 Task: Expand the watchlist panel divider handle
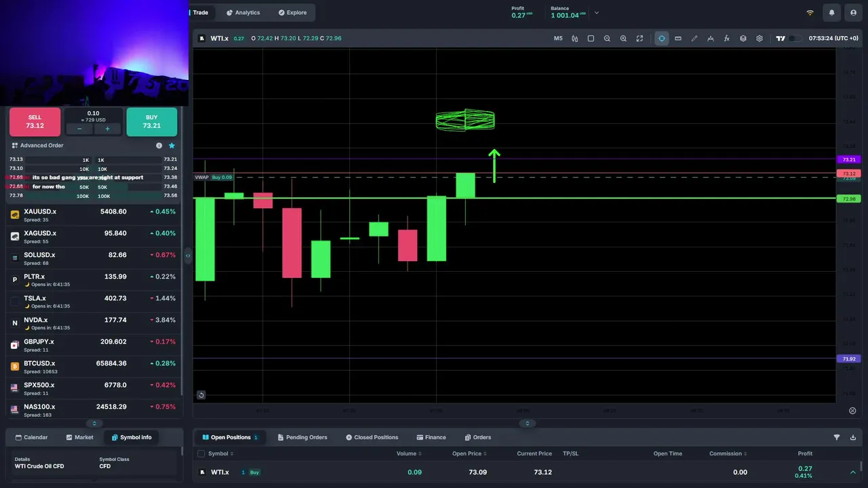click(x=94, y=424)
